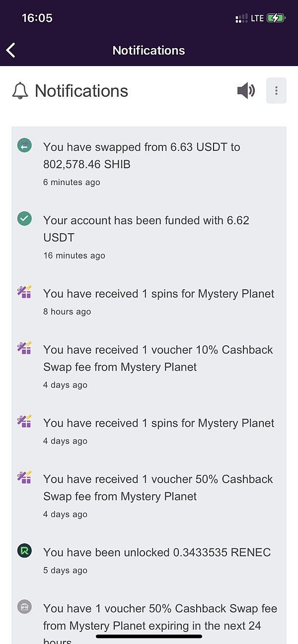Tap green checkmark icon for funded notification
The width and height of the screenshot is (298, 644).
tap(24, 219)
